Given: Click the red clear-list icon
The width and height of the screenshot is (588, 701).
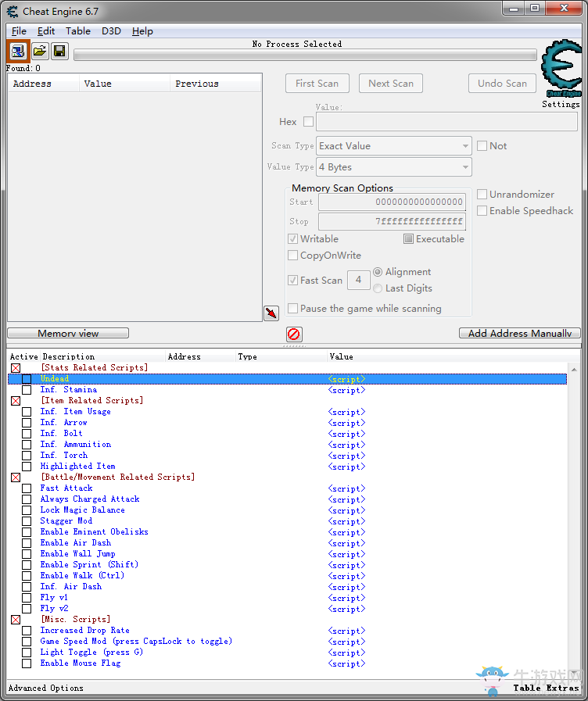Looking at the screenshot, I should coord(294,334).
